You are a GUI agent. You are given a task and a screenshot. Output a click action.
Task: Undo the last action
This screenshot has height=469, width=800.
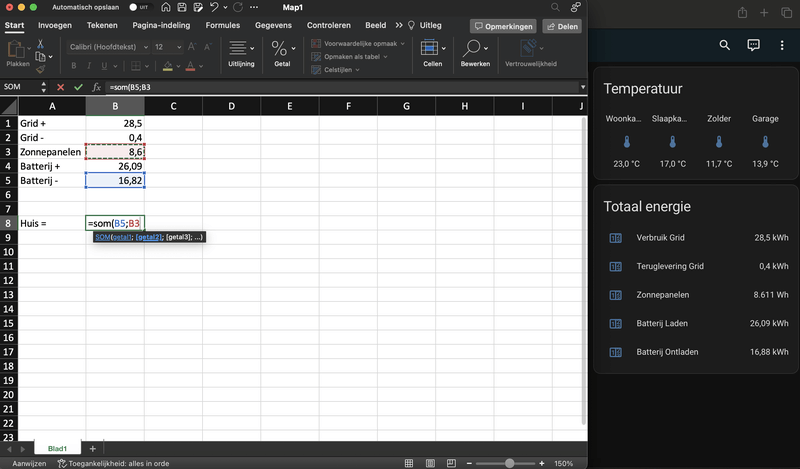click(x=214, y=7)
